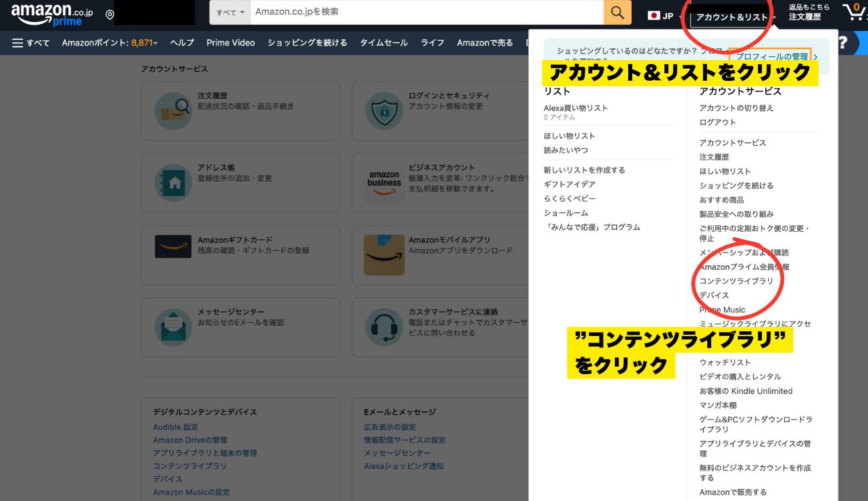Click Amazon Driveの管理 link

pos(190,440)
